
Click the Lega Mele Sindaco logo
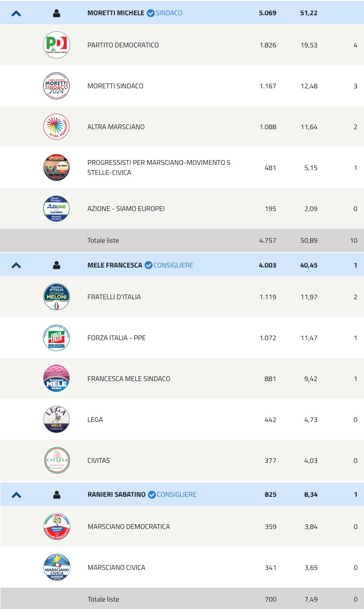click(x=57, y=419)
